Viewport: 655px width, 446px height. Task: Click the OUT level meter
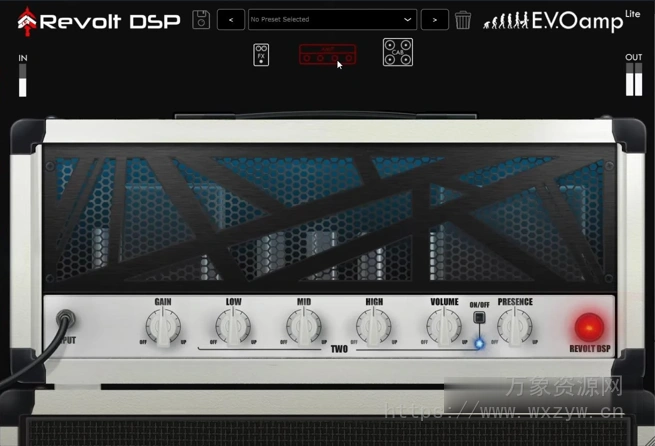[634, 80]
